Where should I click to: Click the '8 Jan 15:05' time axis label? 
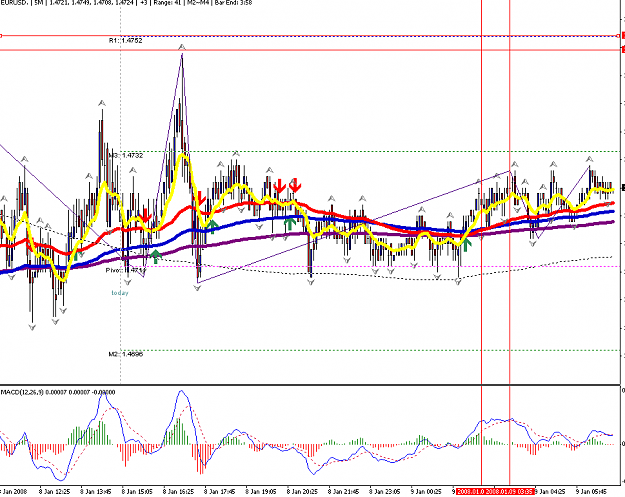(x=137, y=491)
